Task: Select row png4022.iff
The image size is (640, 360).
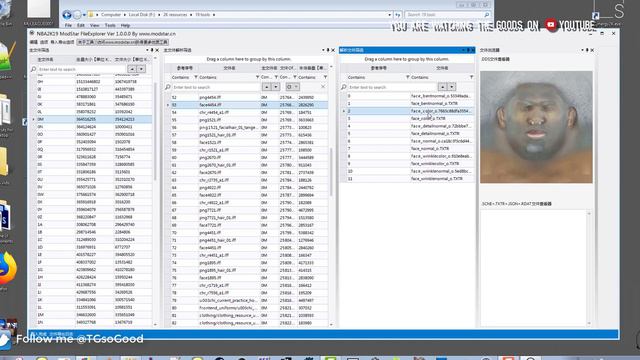Action: [249, 188]
